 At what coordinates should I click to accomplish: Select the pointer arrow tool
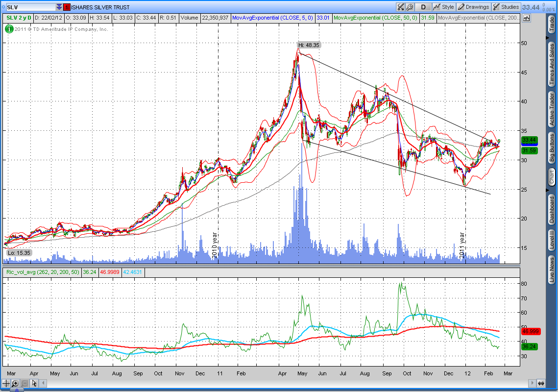point(34,383)
